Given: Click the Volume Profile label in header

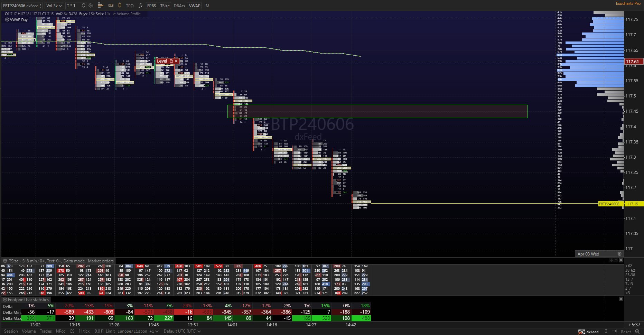Looking at the screenshot, I should 129,14.
